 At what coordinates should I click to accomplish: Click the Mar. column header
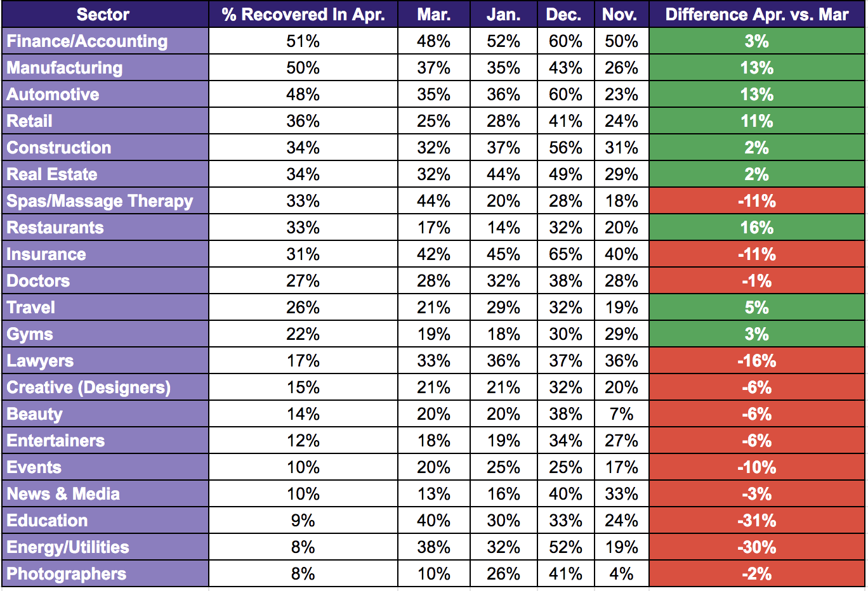pyautogui.click(x=434, y=15)
